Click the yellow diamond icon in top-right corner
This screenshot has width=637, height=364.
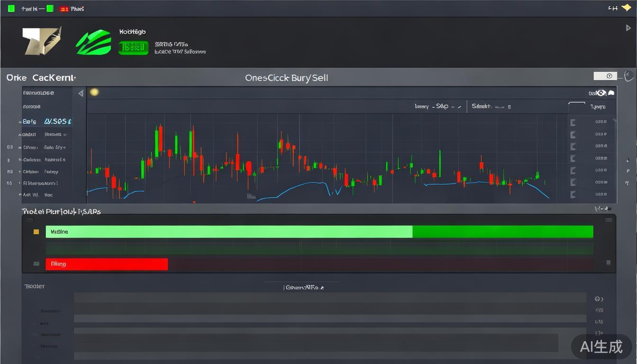click(x=626, y=8)
